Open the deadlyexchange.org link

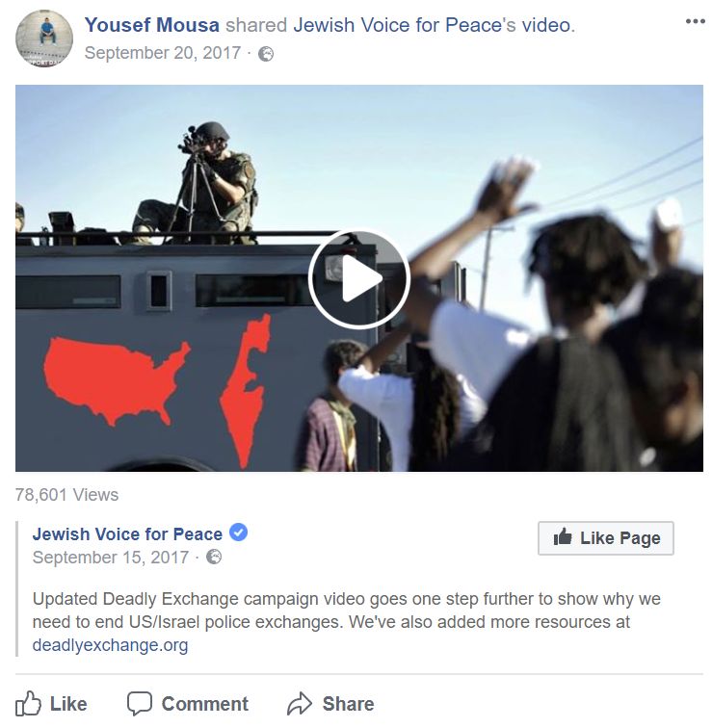pyautogui.click(x=110, y=645)
